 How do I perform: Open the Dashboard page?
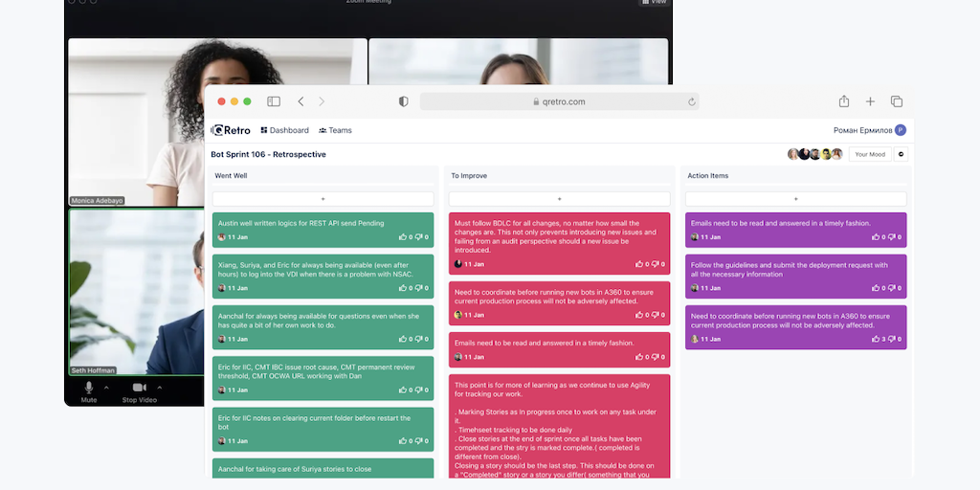tap(284, 130)
